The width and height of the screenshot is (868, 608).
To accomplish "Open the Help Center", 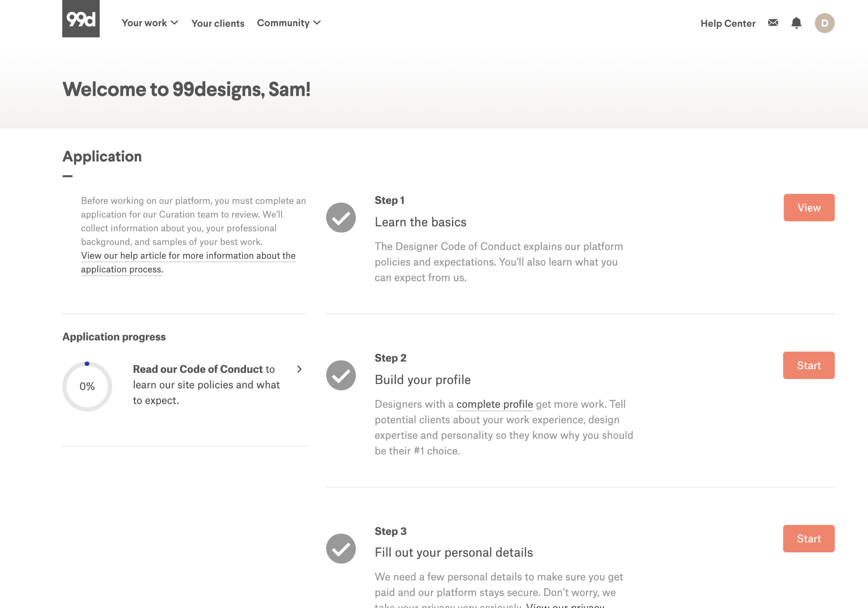I will [728, 23].
